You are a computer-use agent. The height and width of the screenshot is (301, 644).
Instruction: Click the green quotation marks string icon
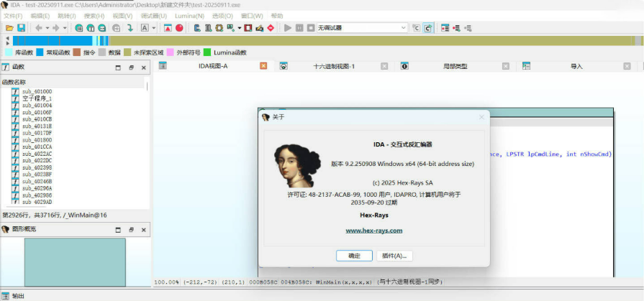230,28
